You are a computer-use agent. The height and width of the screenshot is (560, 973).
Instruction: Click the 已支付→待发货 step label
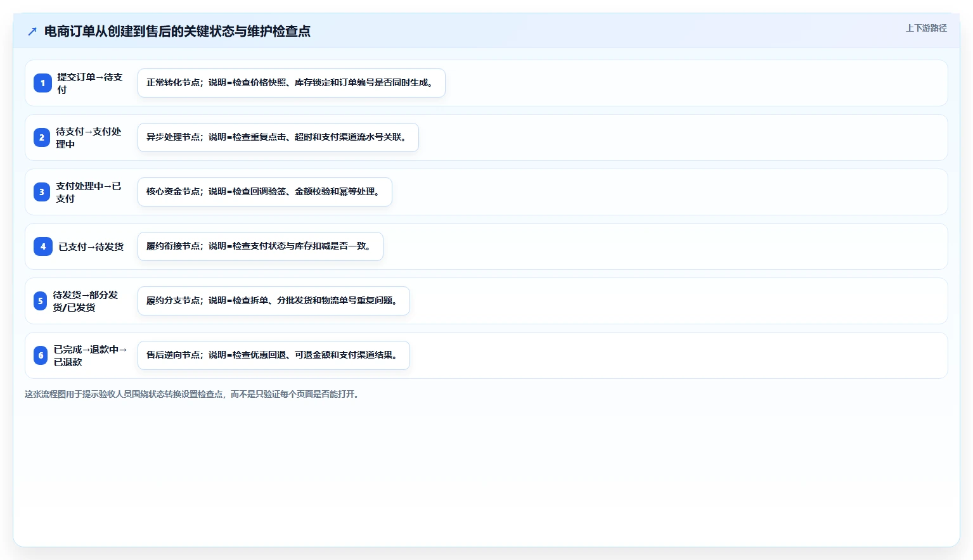click(x=91, y=246)
